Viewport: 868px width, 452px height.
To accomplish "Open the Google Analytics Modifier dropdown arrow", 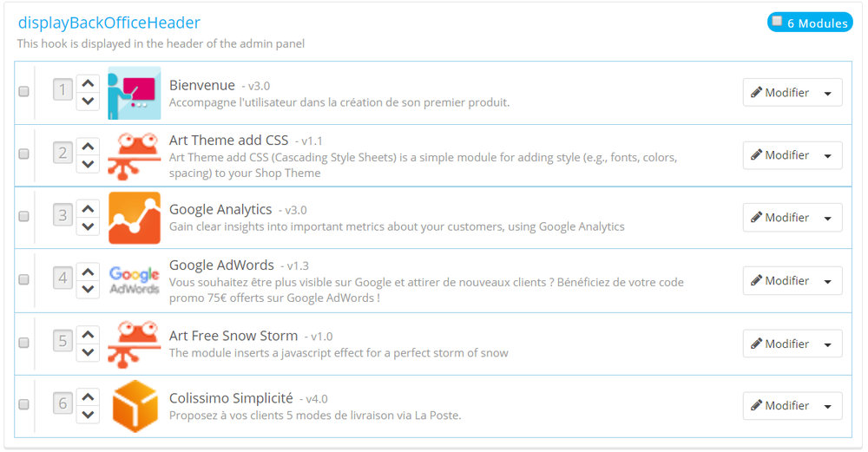I will tap(827, 218).
